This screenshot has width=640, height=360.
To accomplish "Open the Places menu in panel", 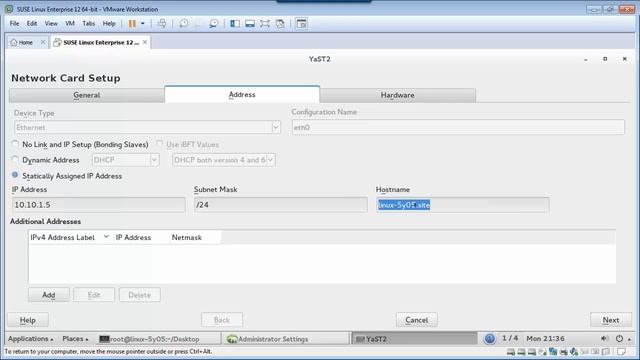I will tap(75, 339).
